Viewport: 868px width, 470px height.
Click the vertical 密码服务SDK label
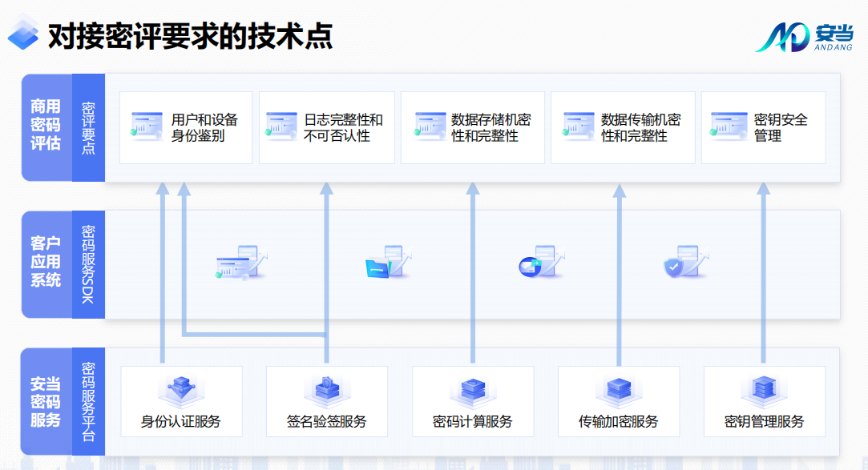89,263
